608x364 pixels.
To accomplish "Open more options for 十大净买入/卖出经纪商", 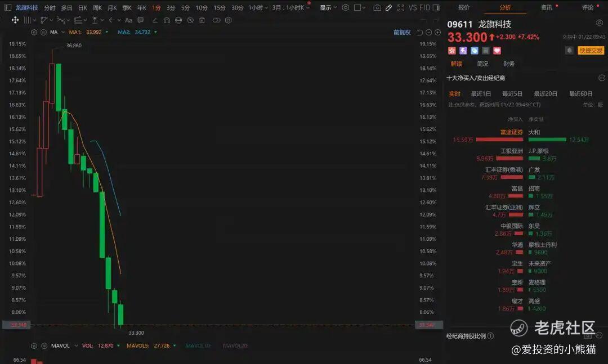I will click(601, 78).
